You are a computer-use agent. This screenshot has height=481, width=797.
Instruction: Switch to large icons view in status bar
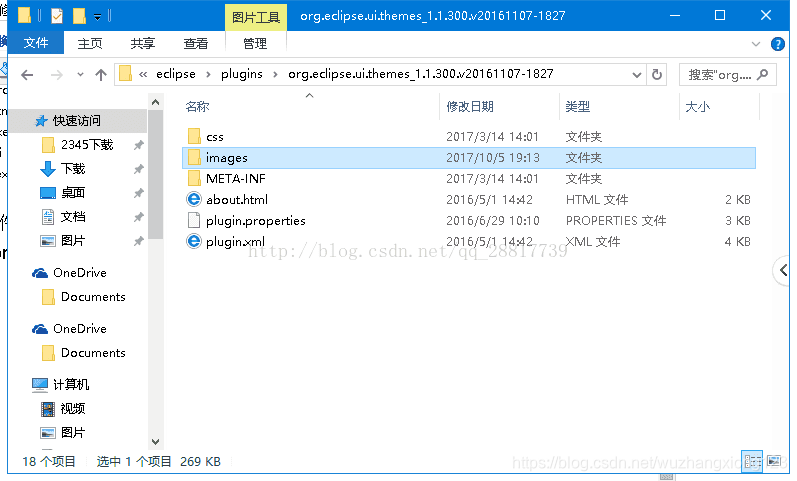click(x=774, y=461)
